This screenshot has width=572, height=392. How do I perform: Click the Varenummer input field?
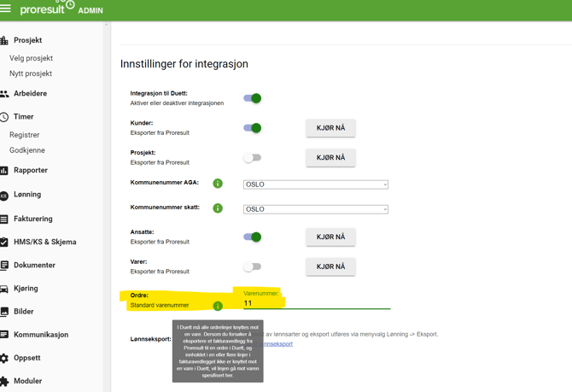pos(316,303)
